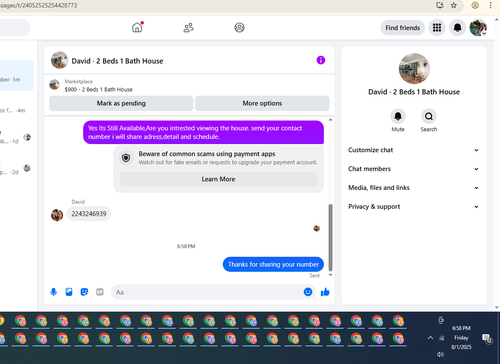Open the conversation dated 1d in sidebar
Screen dimensions: 500x364
[x=17, y=137]
